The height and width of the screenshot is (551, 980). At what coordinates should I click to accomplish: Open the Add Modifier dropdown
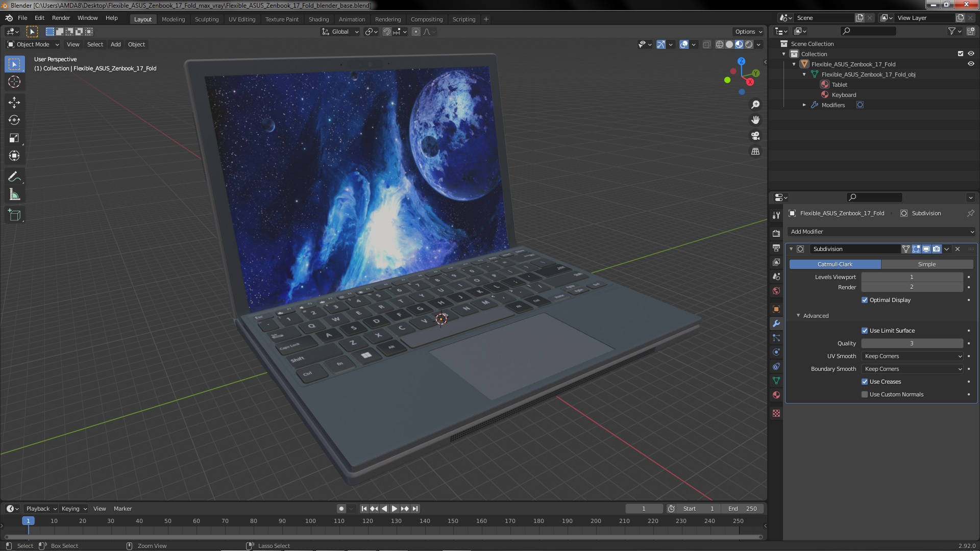click(881, 232)
